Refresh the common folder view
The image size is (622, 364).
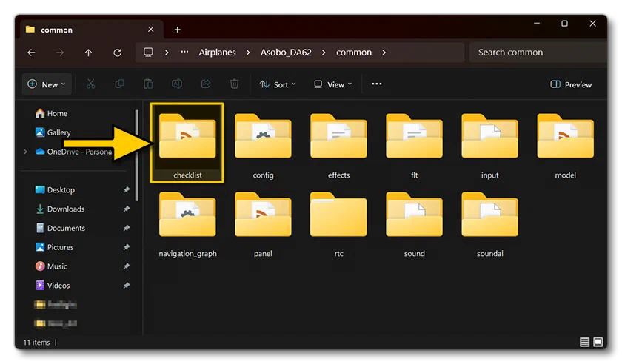(x=118, y=53)
